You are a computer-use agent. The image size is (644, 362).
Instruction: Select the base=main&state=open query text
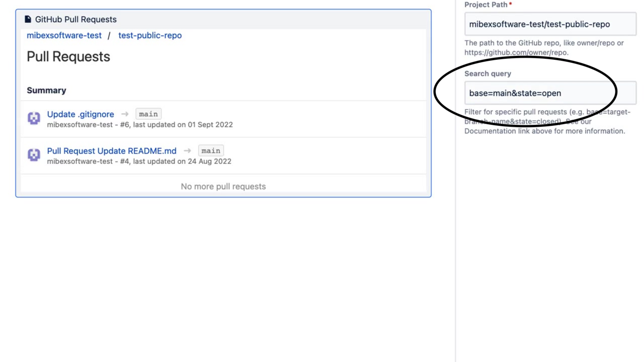coord(515,93)
